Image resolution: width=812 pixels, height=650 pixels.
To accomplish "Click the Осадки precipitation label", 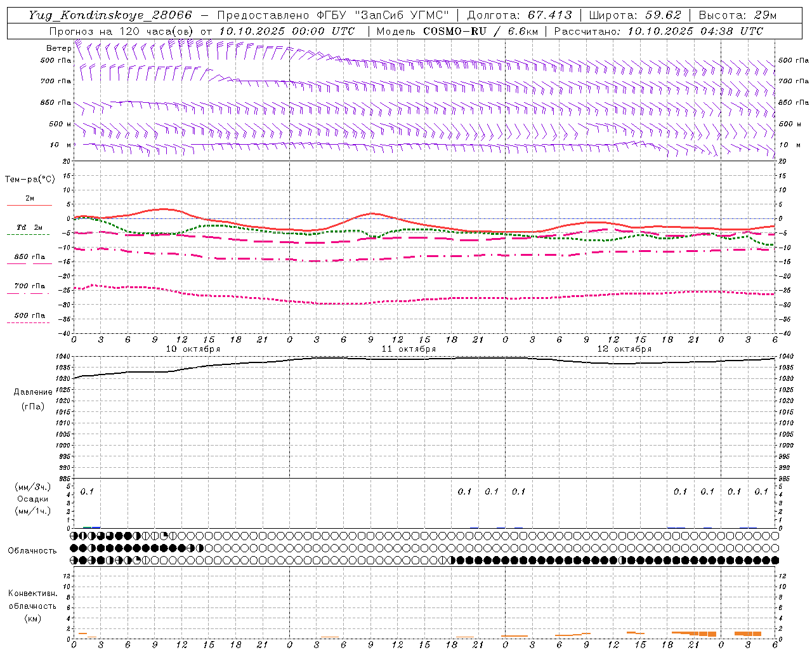I will click(x=33, y=499).
